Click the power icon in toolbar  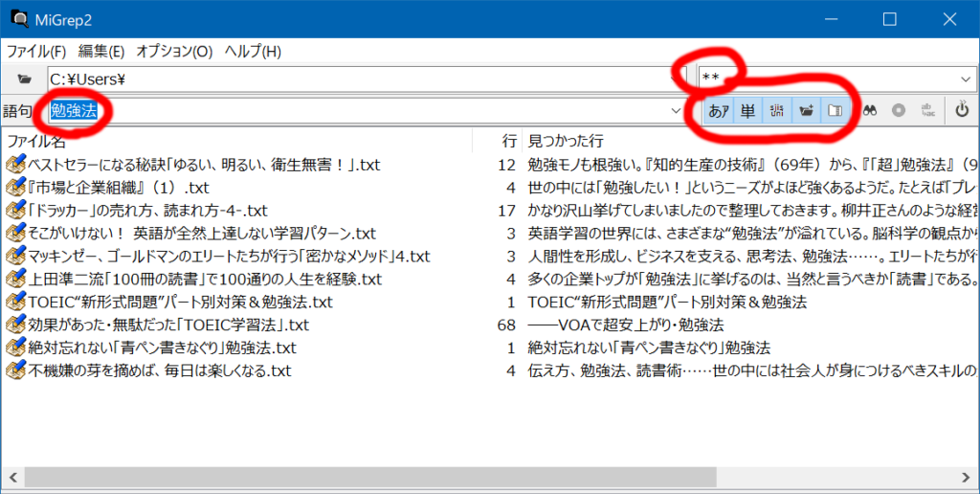point(963,110)
